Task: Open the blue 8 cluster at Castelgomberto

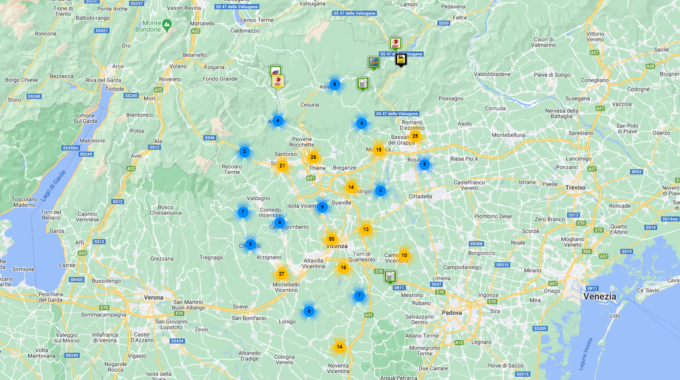Action: tap(280, 223)
